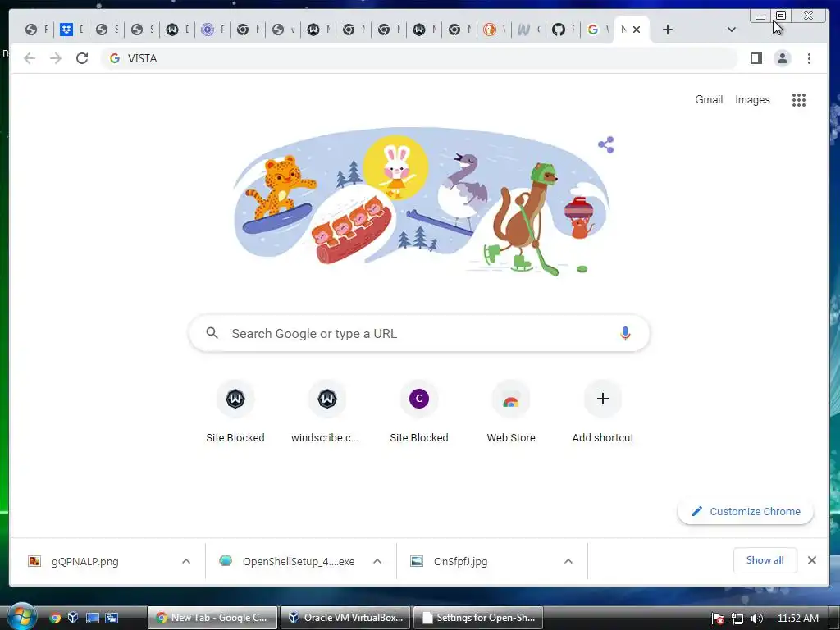Viewport: 840px width, 630px height.
Task: Open Google Images link
Action: pyautogui.click(x=752, y=99)
